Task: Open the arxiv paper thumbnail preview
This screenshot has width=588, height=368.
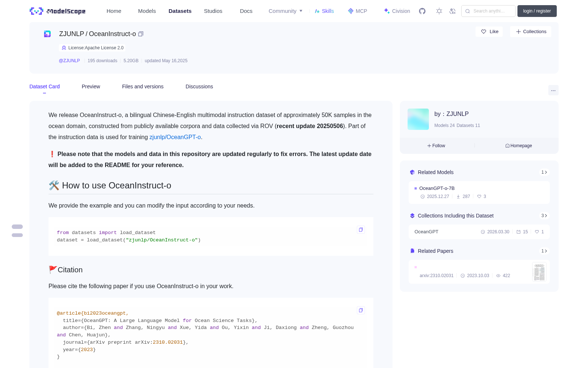Action: click(x=539, y=272)
